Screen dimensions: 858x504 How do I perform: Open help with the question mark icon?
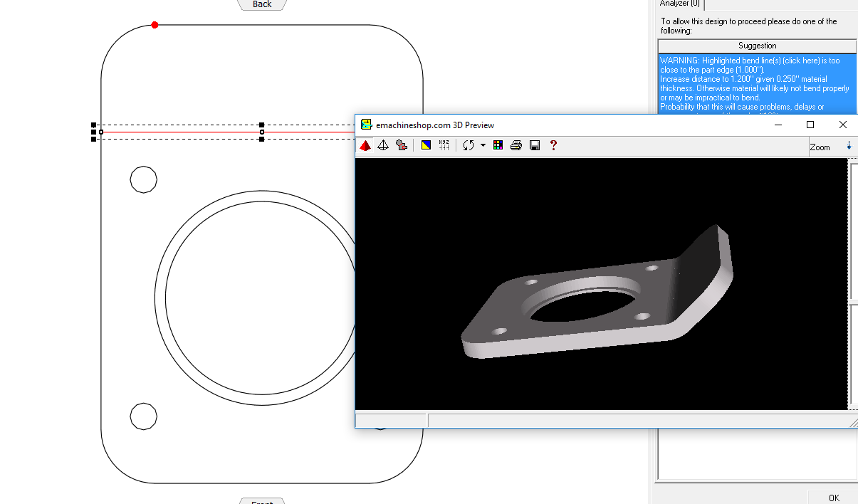click(x=553, y=145)
